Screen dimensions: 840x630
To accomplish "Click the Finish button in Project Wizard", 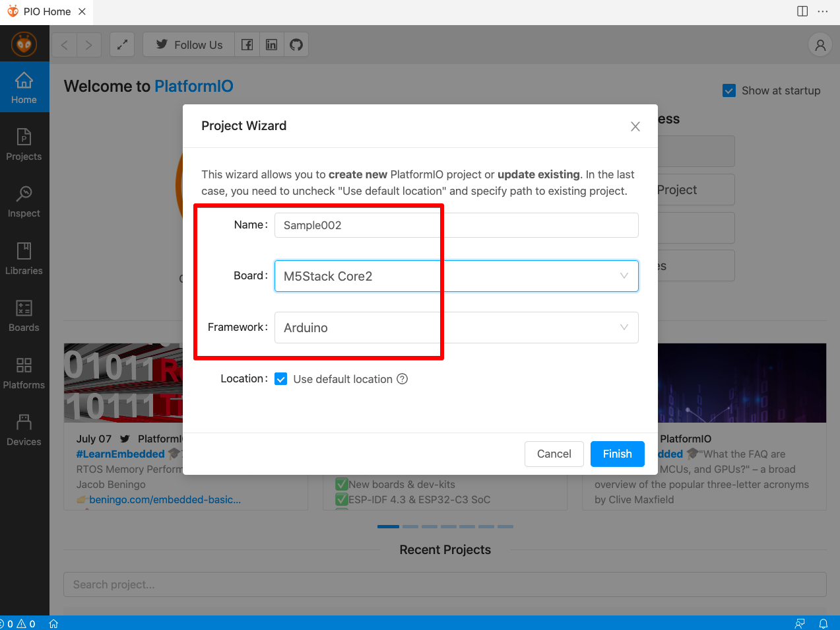I will pos(617,454).
